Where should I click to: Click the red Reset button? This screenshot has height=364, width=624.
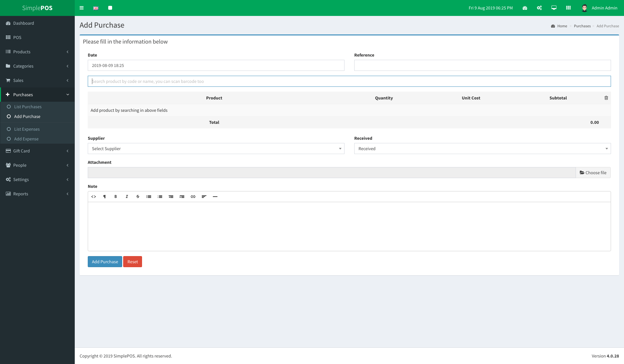[133, 262]
